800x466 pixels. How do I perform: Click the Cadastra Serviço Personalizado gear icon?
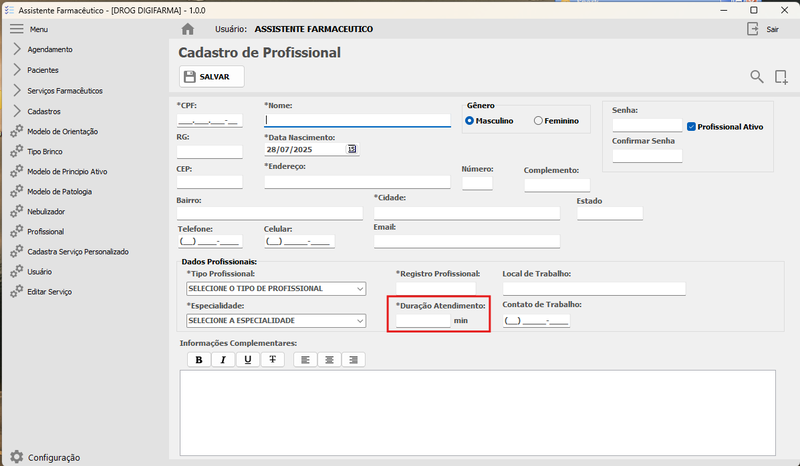click(x=17, y=251)
